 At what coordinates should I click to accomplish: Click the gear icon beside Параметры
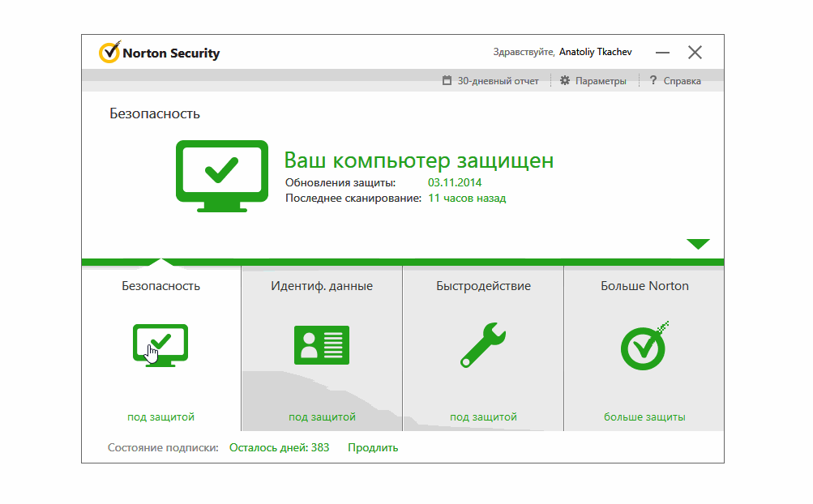coord(565,80)
